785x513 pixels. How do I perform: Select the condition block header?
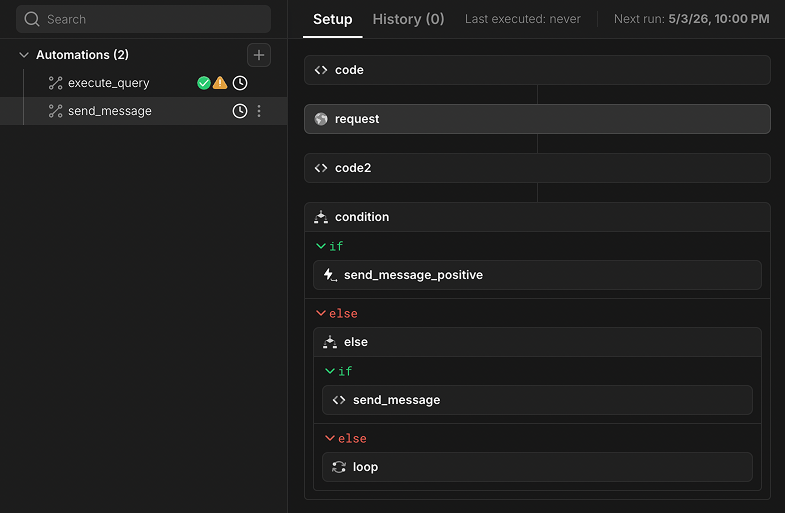click(x=537, y=217)
